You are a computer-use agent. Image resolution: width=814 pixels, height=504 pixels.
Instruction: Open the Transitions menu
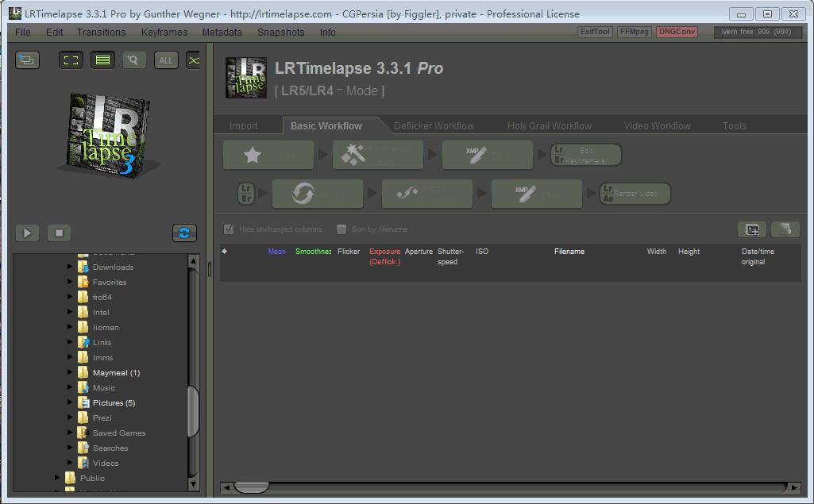point(101,33)
